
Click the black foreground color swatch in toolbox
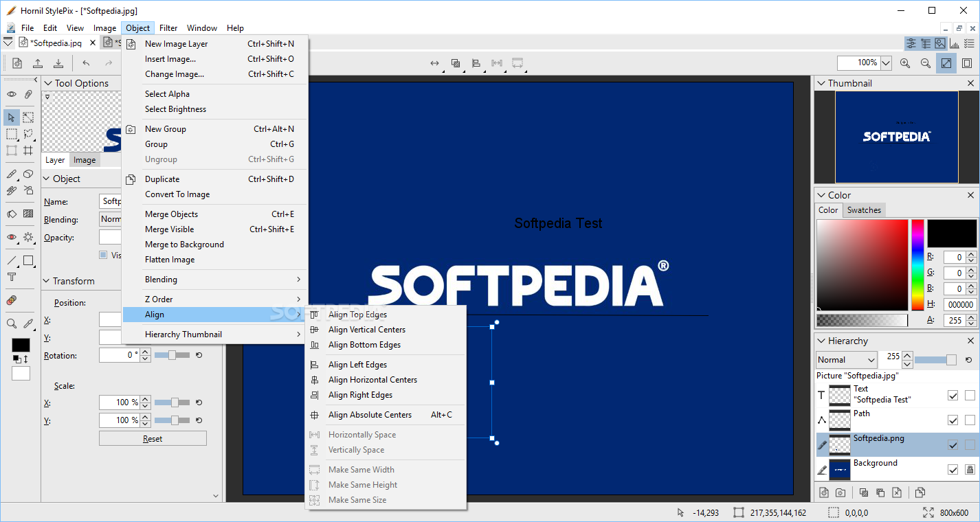(x=21, y=345)
